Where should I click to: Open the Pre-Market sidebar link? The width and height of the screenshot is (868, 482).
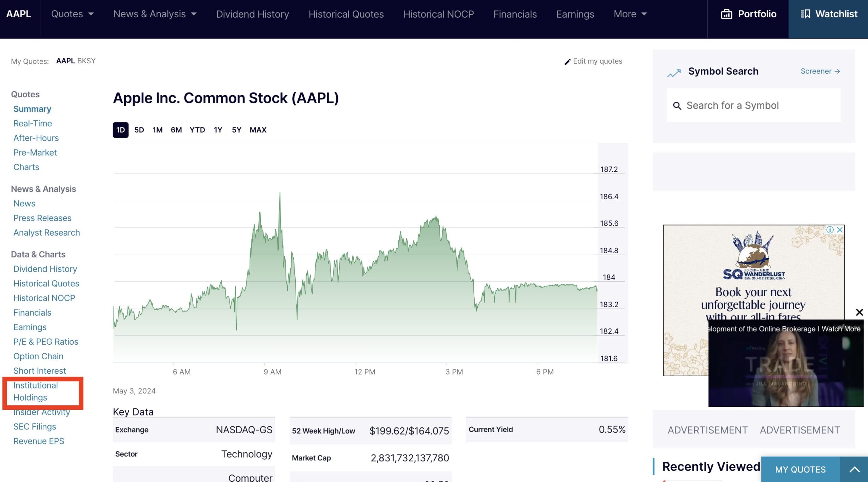click(x=35, y=153)
